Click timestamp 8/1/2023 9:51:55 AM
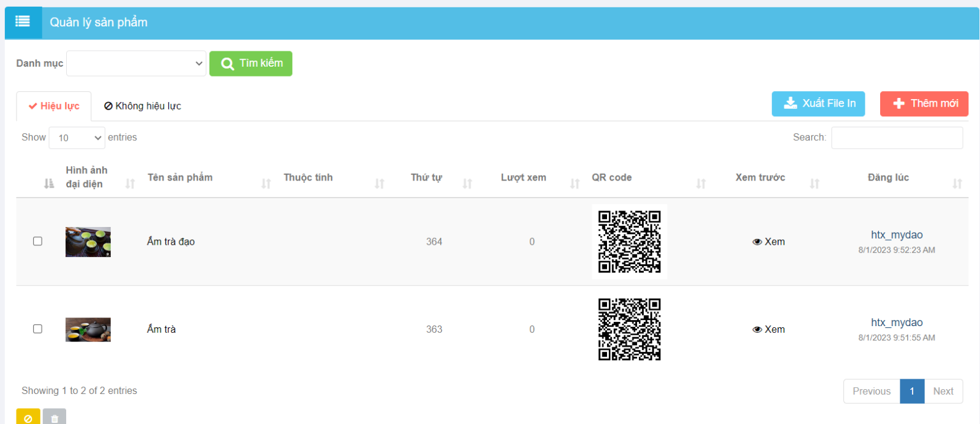 (x=897, y=337)
